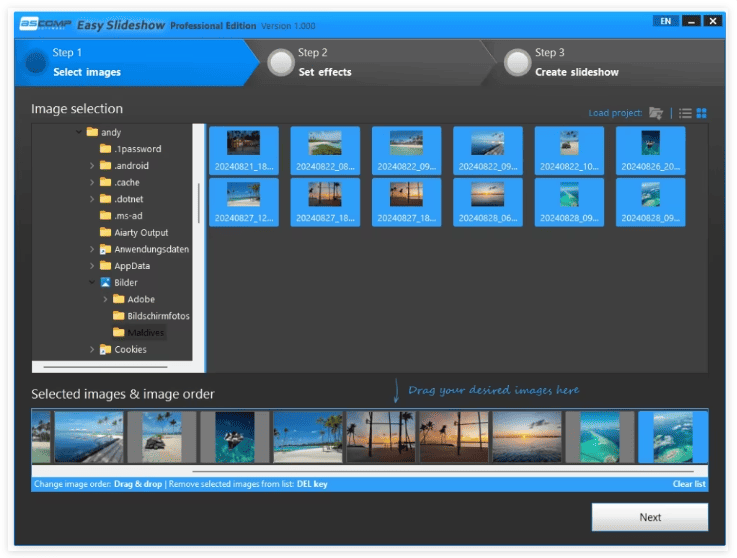Click the Bilder pictures folder icon

coord(105,283)
